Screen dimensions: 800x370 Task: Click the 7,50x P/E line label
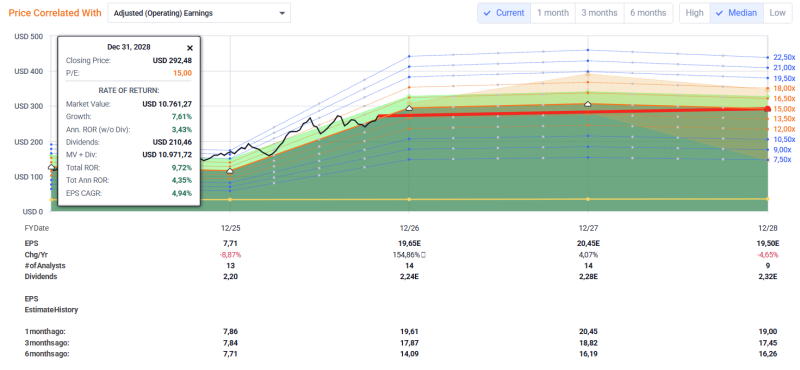point(783,160)
